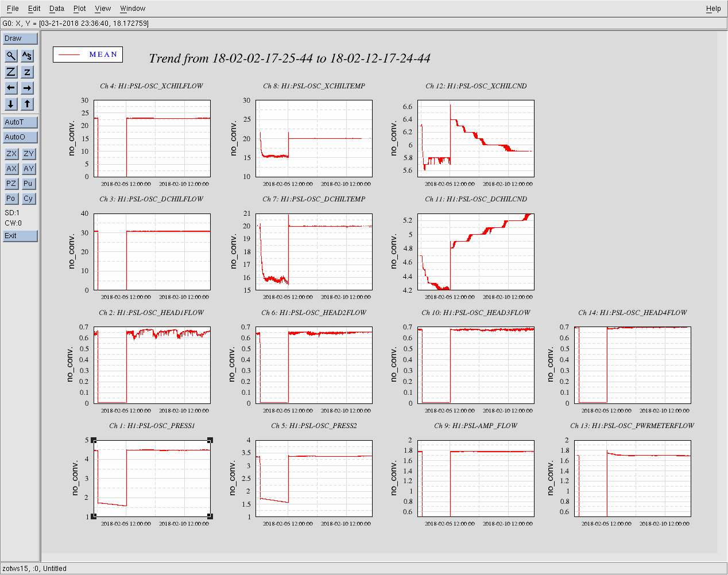The image size is (728, 575).
Task: Select the Ch 4 XCHILFLOW graph
Action: coord(152,138)
